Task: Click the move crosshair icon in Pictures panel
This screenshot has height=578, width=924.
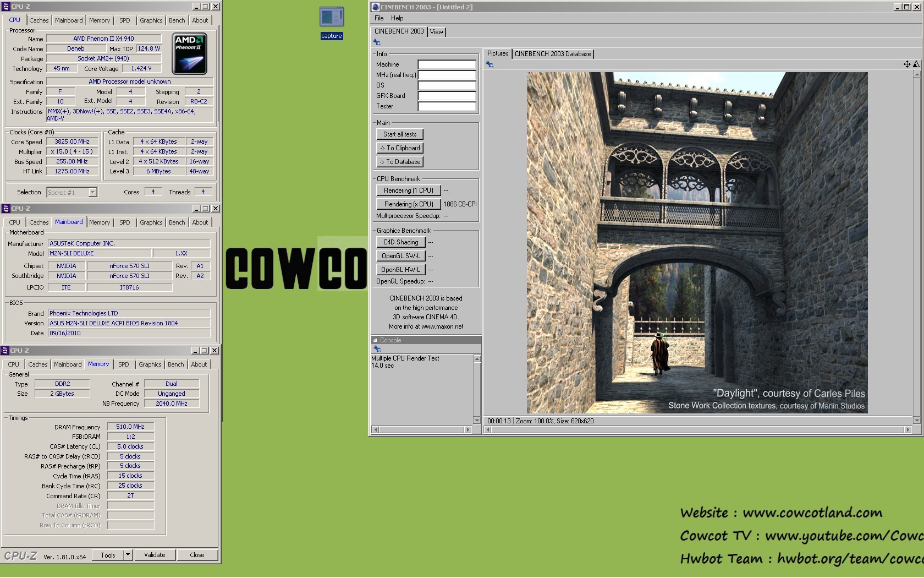Action: pos(907,64)
